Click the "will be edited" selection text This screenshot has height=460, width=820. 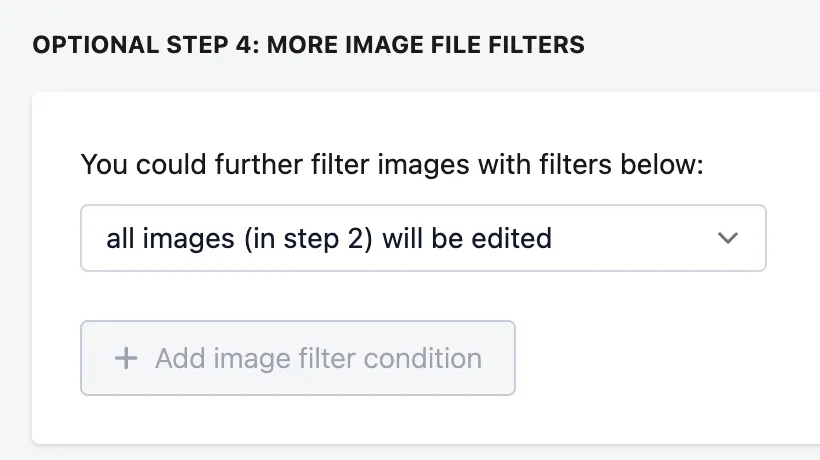coord(467,238)
